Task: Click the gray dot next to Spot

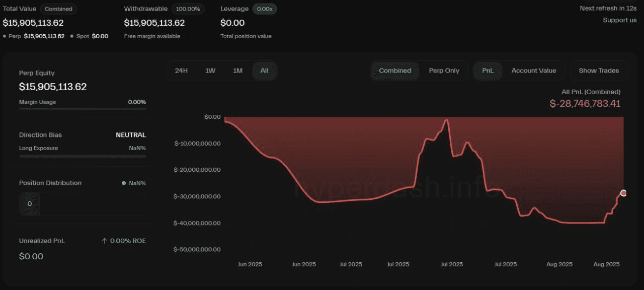Action: 72,36
